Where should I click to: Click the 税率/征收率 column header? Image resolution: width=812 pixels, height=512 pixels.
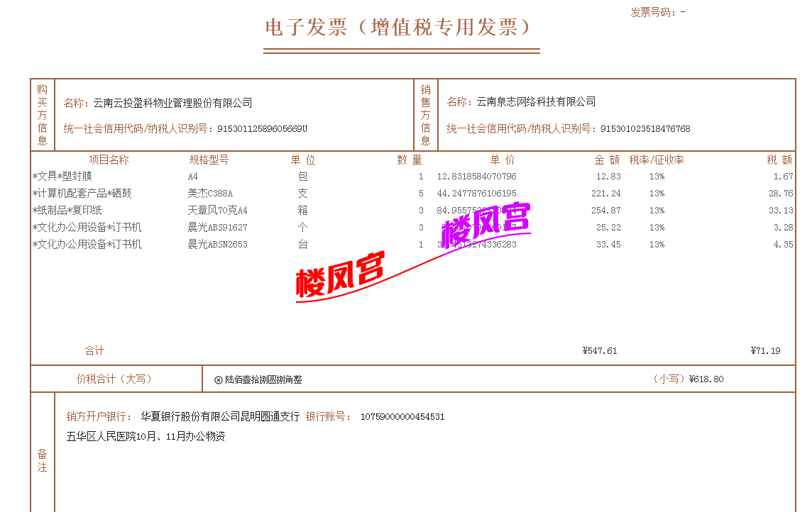[657, 160]
